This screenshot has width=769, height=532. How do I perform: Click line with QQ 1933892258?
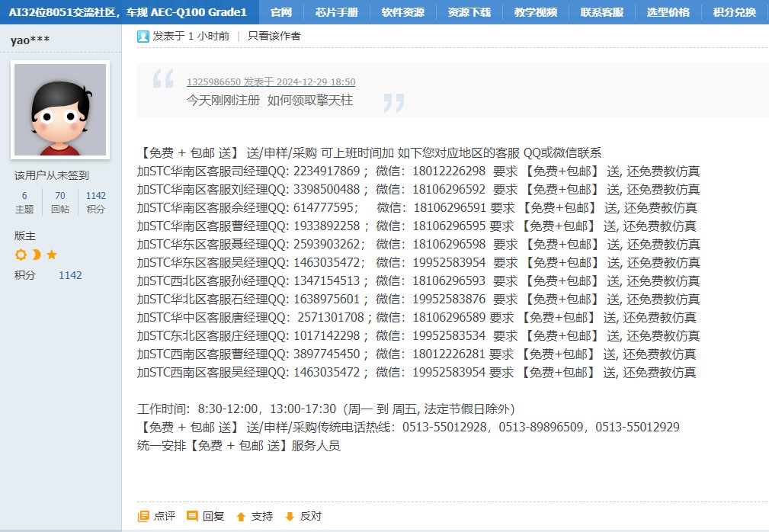pos(417,226)
